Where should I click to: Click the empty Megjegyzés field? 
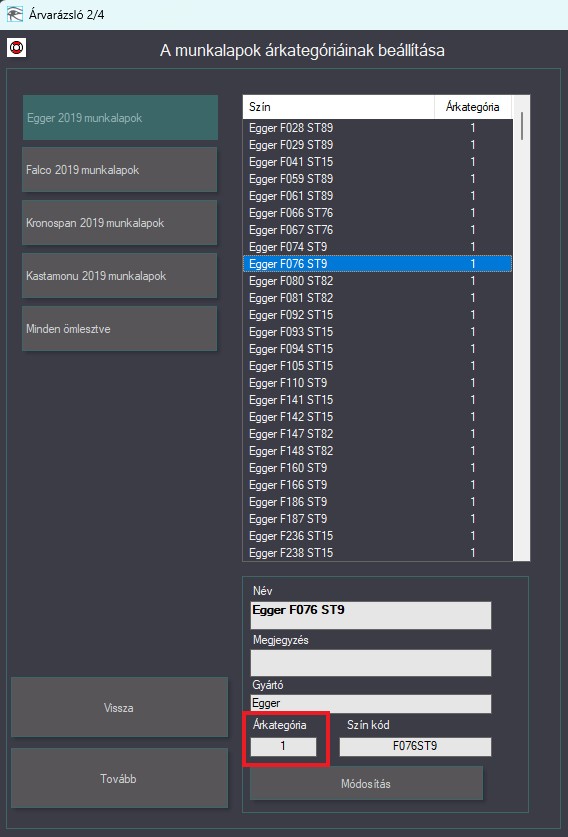coord(370,663)
